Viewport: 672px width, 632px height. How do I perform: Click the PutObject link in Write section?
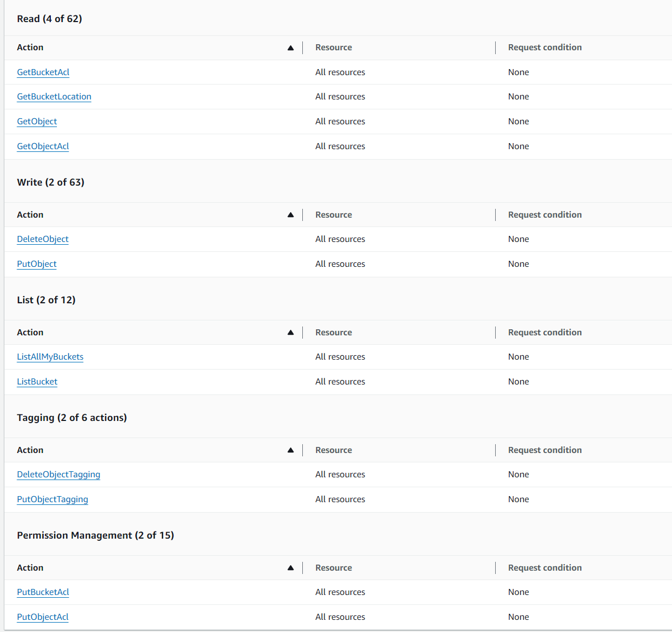(36, 264)
